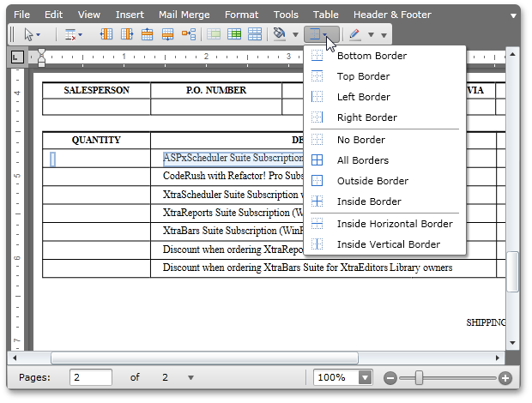Open the zoom level dropdown arrow
Screen dimensions: 532x403
click(x=365, y=377)
